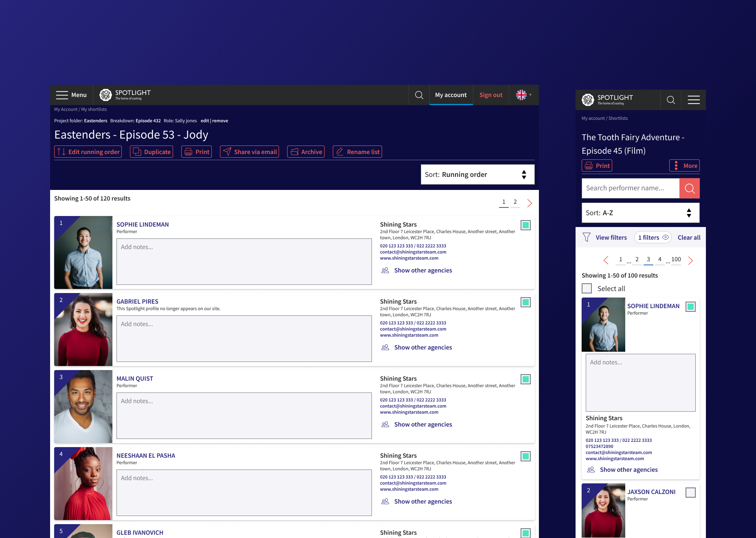Show other agencies for Malin Quist
Viewport: 756px width, 538px height.
[x=417, y=424]
